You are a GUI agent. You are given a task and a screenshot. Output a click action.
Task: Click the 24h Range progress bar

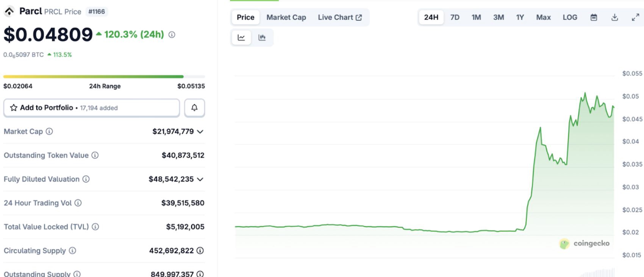point(104,77)
